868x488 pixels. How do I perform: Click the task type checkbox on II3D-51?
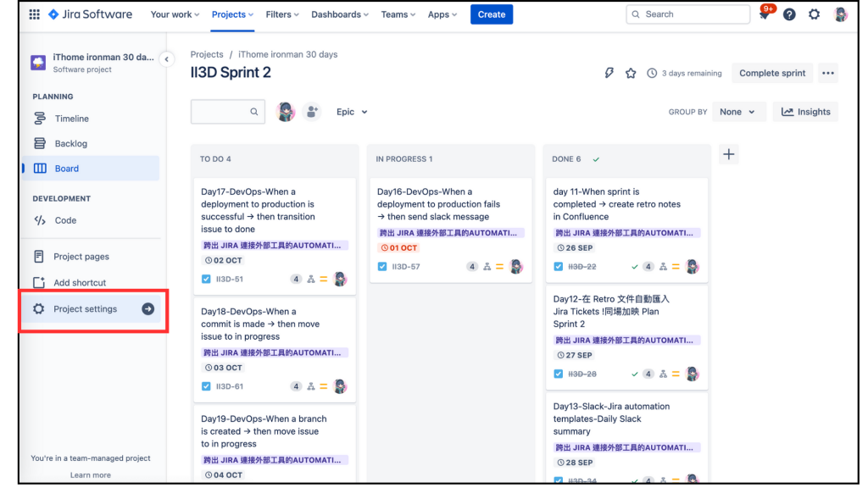[206, 279]
